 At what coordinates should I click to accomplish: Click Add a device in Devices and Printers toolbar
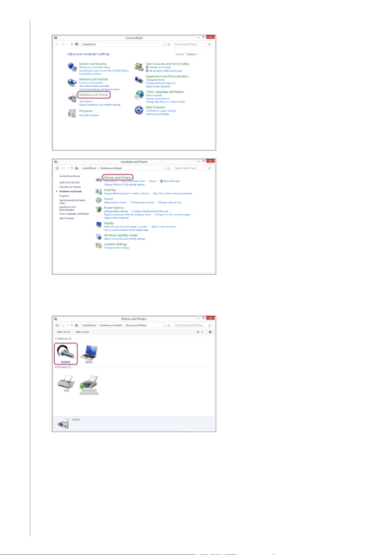(64, 332)
